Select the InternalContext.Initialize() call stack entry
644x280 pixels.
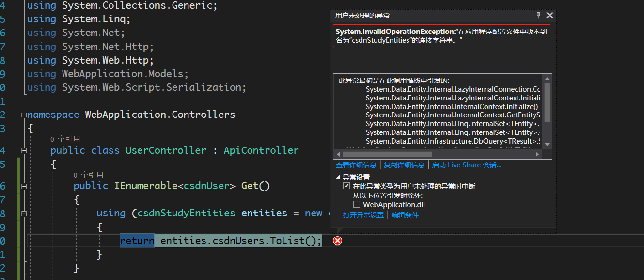click(x=453, y=106)
